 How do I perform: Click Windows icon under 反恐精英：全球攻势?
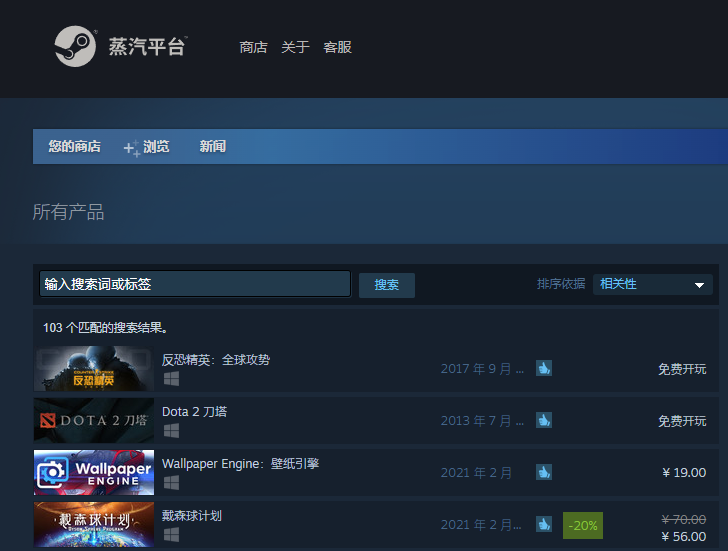pyautogui.click(x=171, y=379)
